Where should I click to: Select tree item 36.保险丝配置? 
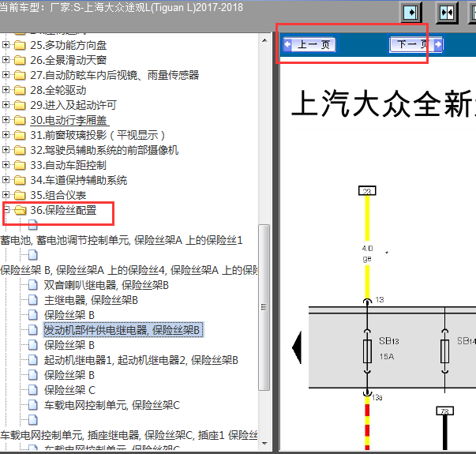pos(63,210)
